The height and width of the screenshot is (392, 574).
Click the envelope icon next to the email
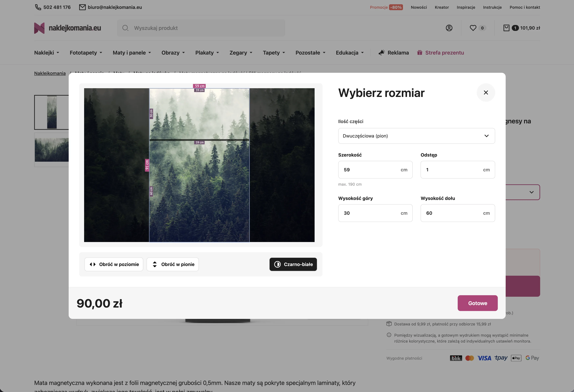tap(82, 7)
